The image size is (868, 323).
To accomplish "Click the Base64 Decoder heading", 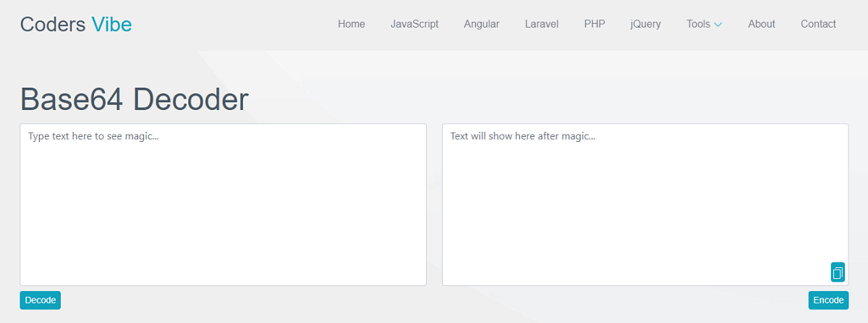I will pos(135,100).
